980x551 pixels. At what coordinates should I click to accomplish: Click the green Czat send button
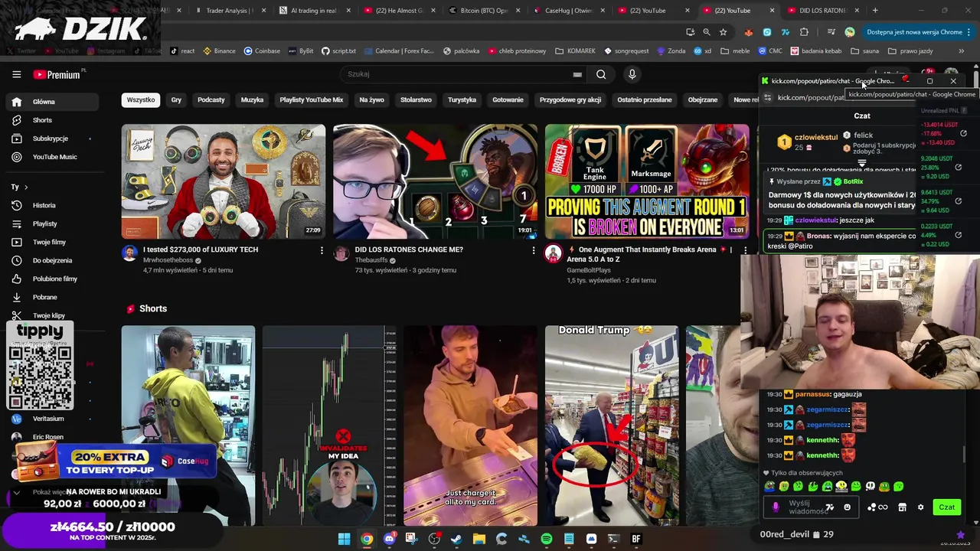pyautogui.click(x=947, y=507)
